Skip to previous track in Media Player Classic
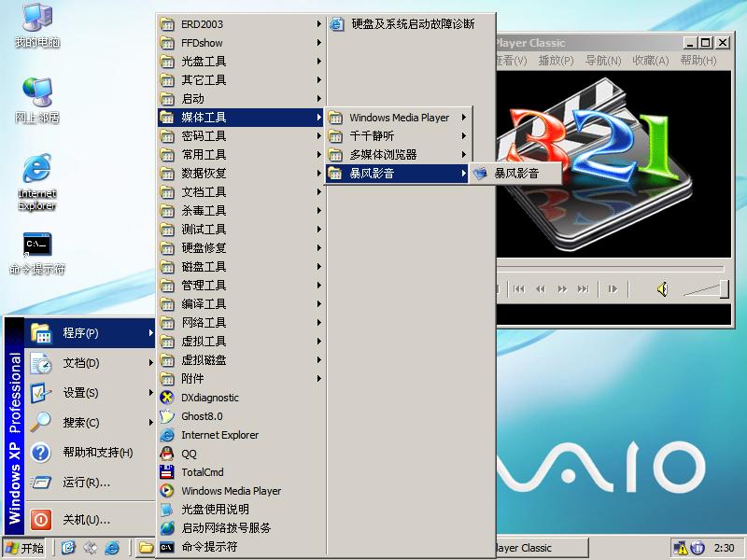This screenshot has height=560, width=747. point(519,288)
